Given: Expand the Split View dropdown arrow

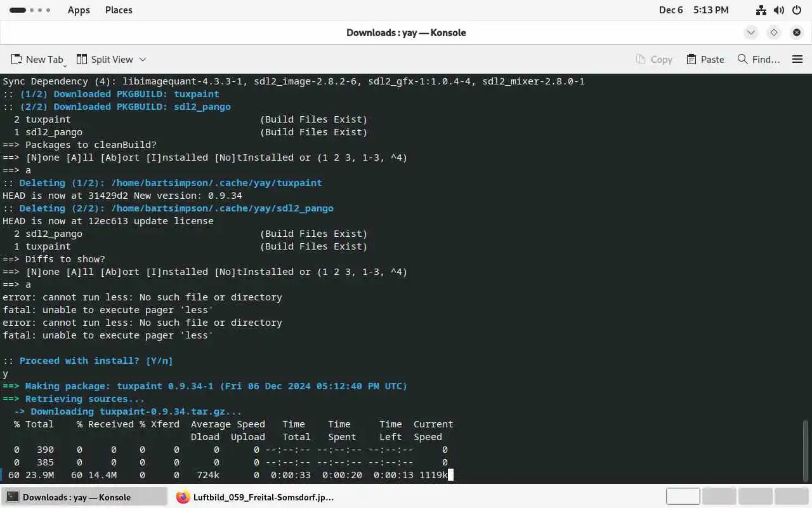Looking at the screenshot, I should (143, 59).
